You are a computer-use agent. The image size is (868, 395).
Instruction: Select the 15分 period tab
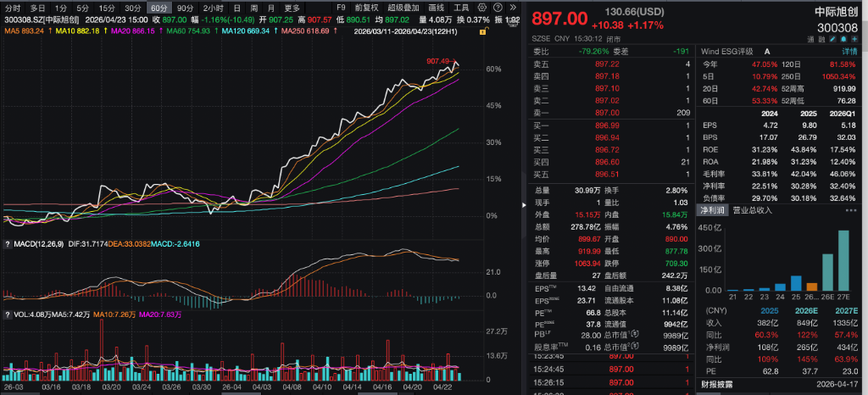click(106, 8)
